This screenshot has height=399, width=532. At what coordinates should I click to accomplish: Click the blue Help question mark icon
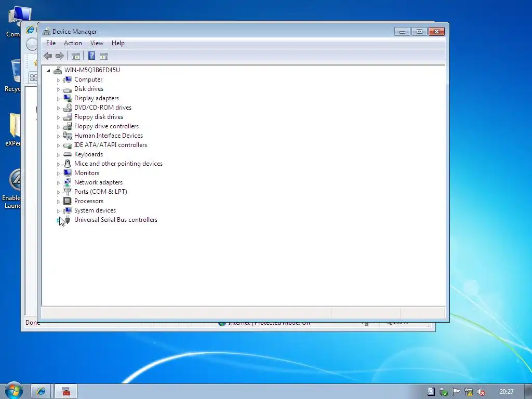click(91, 56)
